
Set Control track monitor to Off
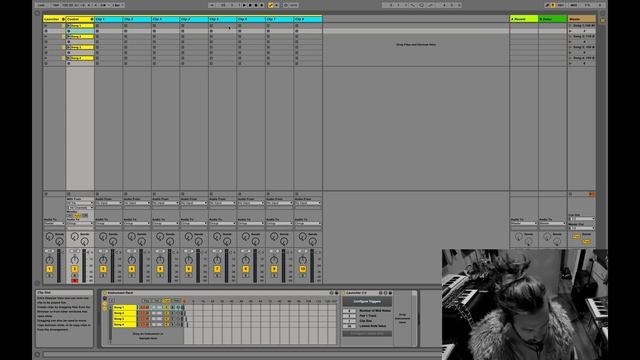84,216
